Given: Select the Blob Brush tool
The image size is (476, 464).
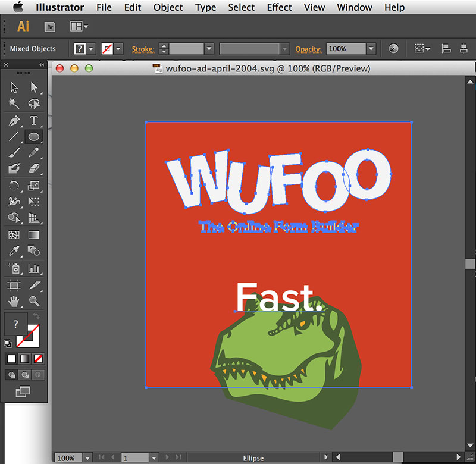Looking at the screenshot, I should click(x=14, y=168).
